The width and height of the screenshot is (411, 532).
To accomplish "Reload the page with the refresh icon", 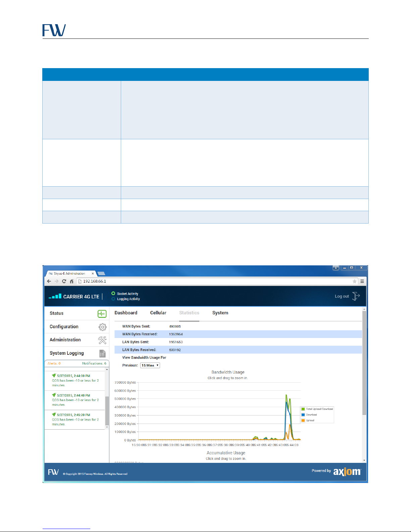I will coord(64,281).
